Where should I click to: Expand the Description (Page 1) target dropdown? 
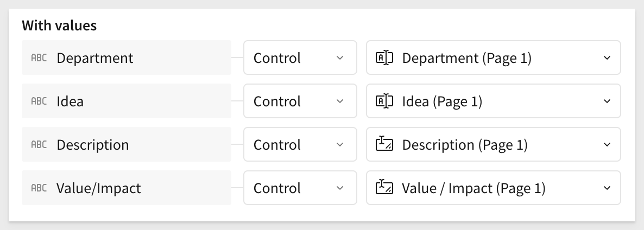coord(493,144)
